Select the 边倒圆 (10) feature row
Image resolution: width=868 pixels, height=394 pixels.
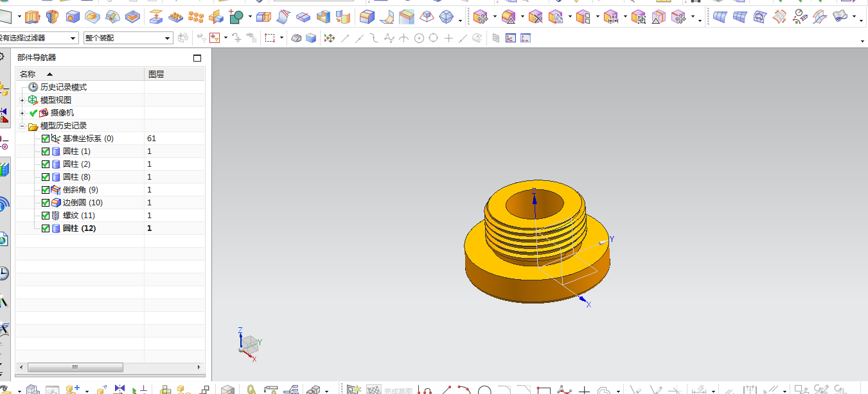coord(111,203)
